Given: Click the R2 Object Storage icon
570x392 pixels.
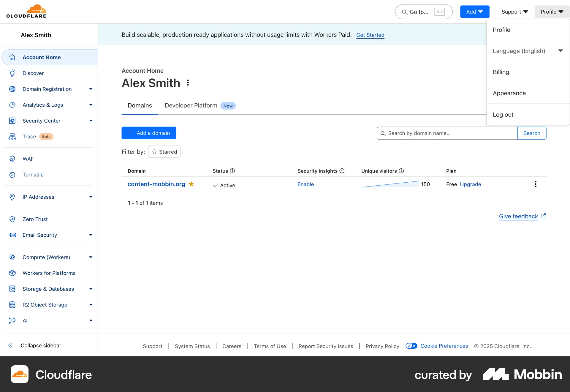Looking at the screenshot, I should coord(12,305).
